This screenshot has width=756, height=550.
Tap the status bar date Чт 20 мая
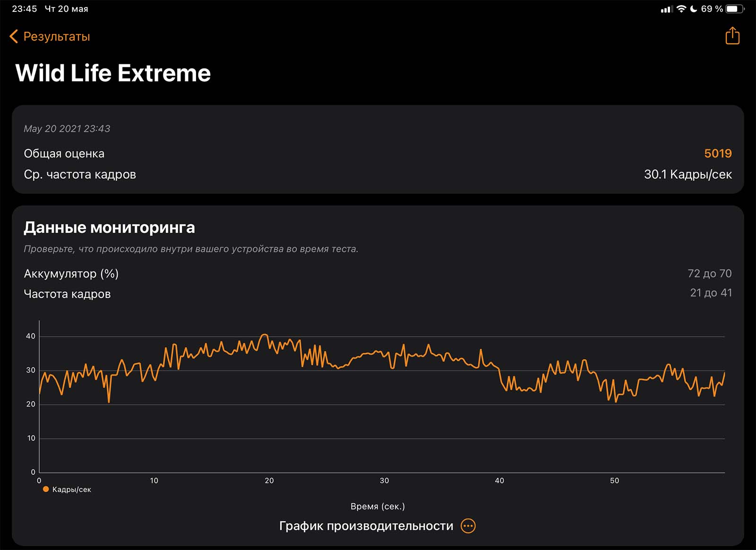67,9
